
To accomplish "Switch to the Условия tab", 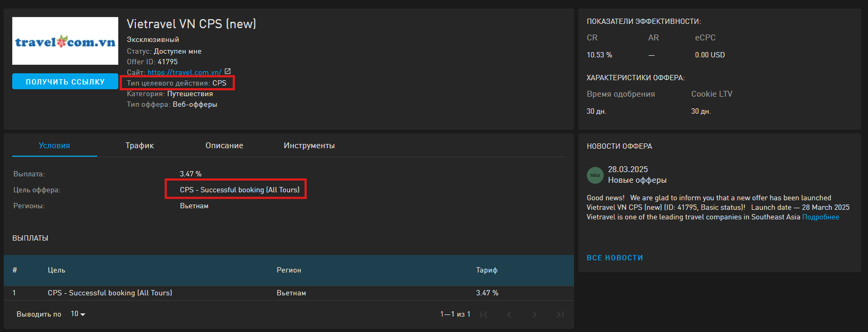I will 55,146.
